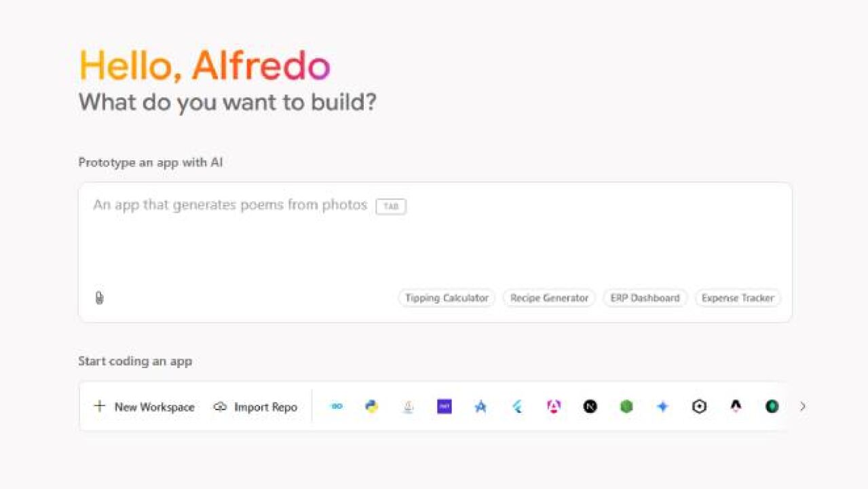This screenshot has height=489, width=868.
Task: Click the microphone icon in the prompt box
Action: 99,298
